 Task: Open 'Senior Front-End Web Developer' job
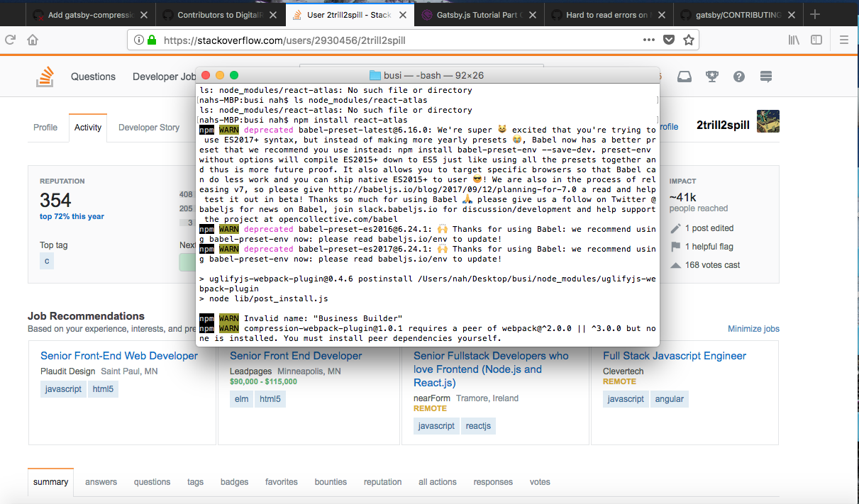pyautogui.click(x=119, y=356)
